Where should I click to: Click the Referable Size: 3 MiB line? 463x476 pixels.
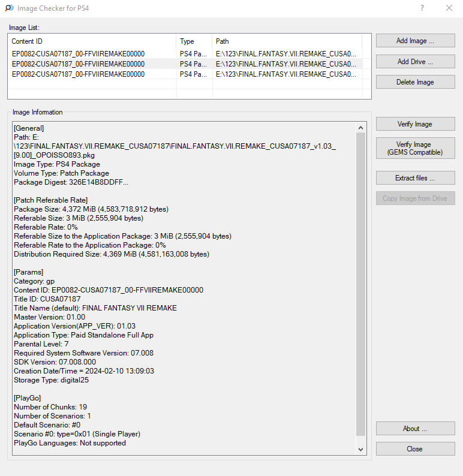pos(79,218)
